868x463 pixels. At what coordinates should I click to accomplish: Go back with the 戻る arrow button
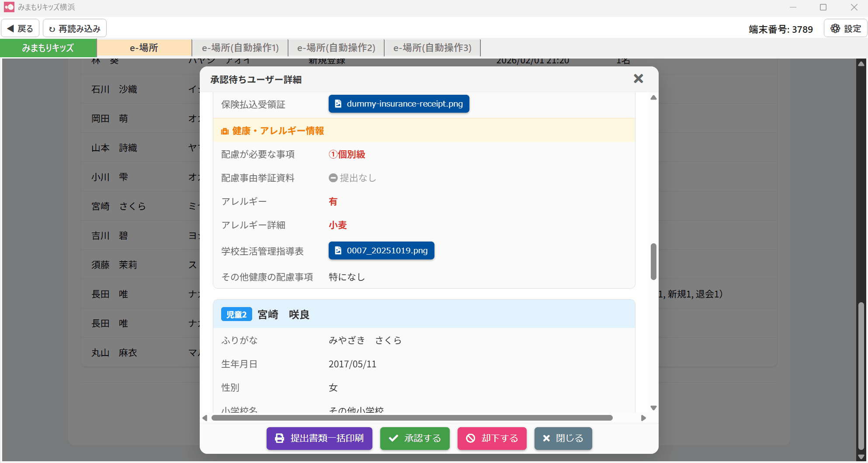pos(20,29)
